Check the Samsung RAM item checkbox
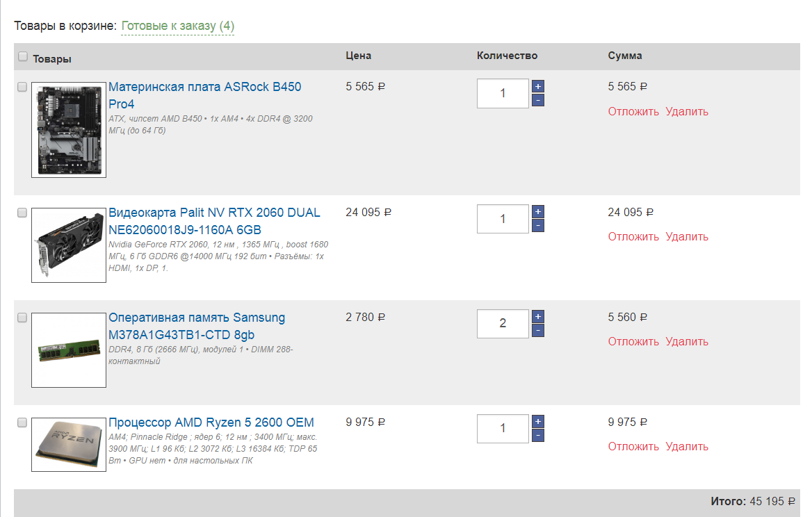The image size is (812, 517). pos(22,318)
